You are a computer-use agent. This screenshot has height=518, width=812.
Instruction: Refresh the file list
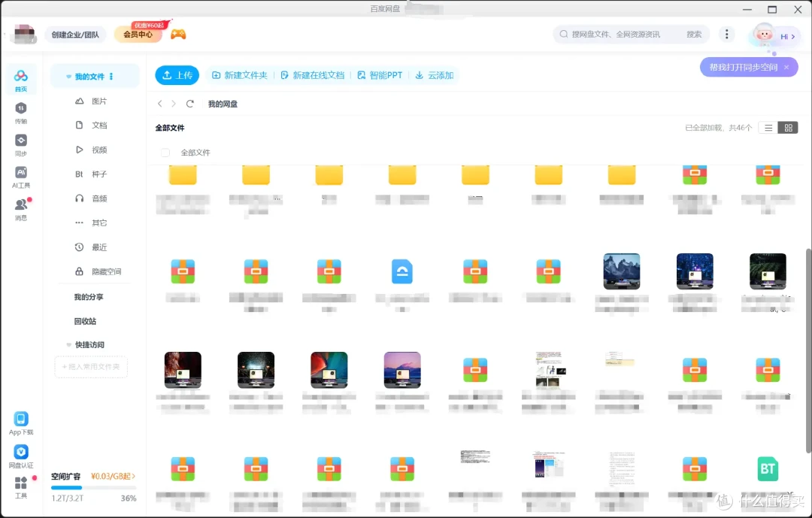(x=190, y=104)
